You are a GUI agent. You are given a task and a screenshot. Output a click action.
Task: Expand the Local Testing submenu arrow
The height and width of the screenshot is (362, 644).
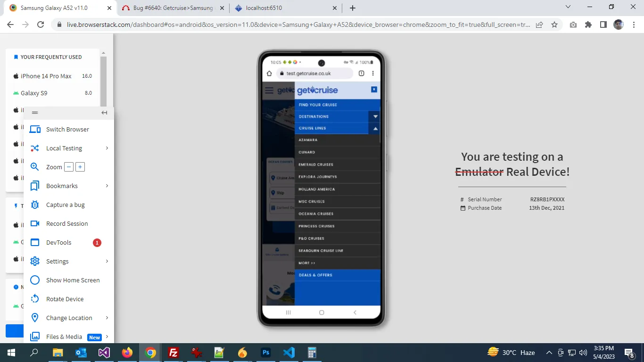[107, 148]
